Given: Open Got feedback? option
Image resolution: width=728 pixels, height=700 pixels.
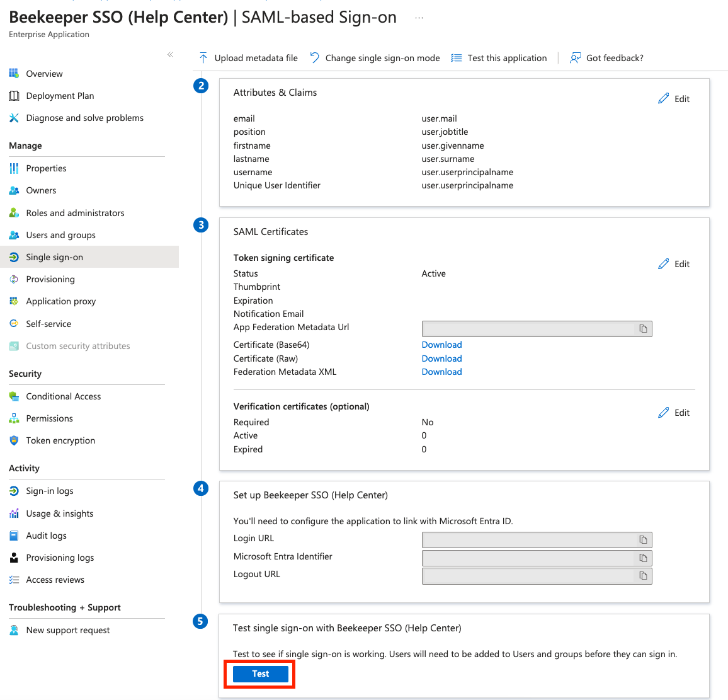Looking at the screenshot, I should 607,58.
